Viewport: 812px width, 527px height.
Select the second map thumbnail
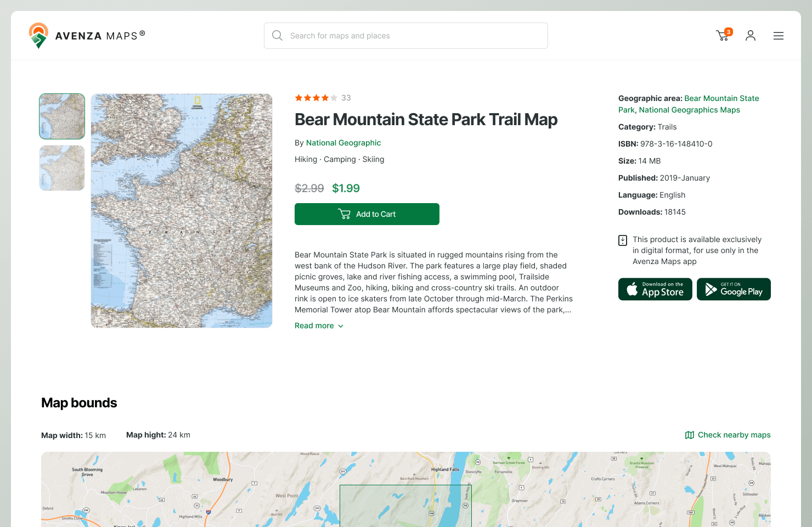click(x=62, y=168)
